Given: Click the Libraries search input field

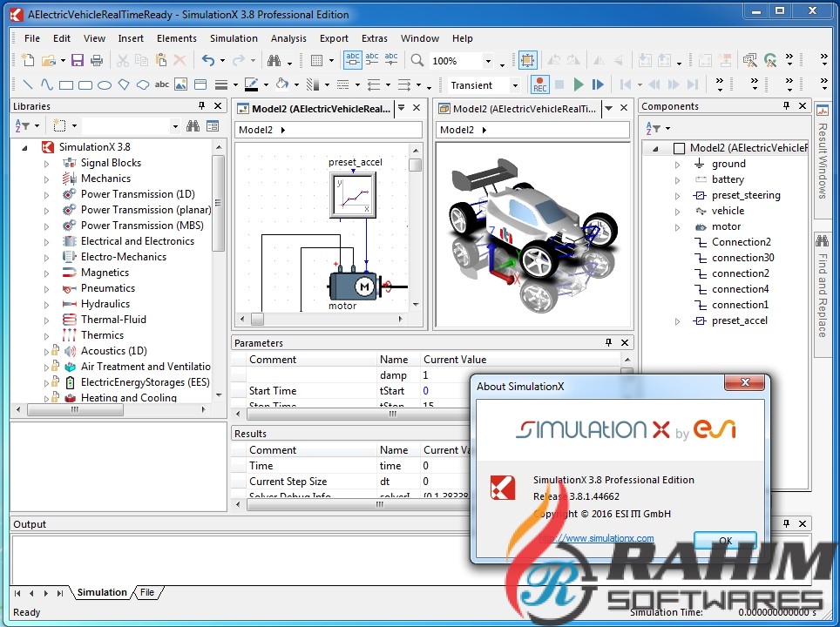Looking at the screenshot, I should (126, 126).
